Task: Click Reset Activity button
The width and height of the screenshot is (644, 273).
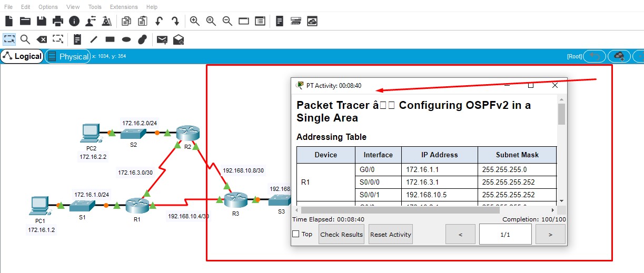Action: point(391,234)
